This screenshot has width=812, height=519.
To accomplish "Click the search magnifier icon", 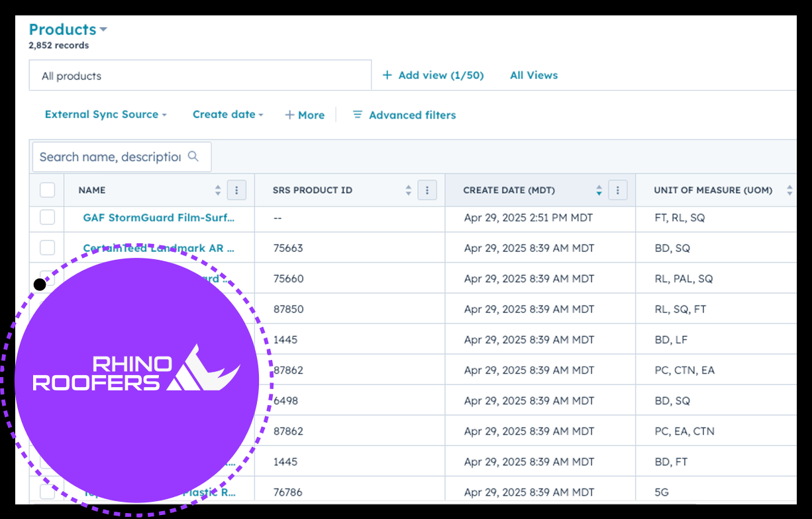I will [193, 156].
